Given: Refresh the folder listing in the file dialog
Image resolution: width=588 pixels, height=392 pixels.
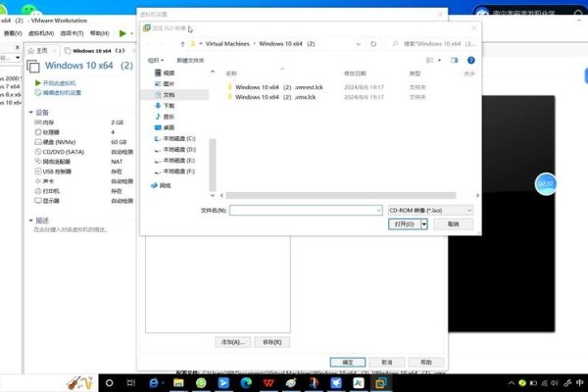Looking at the screenshot, I should click(x=373, y=44).
